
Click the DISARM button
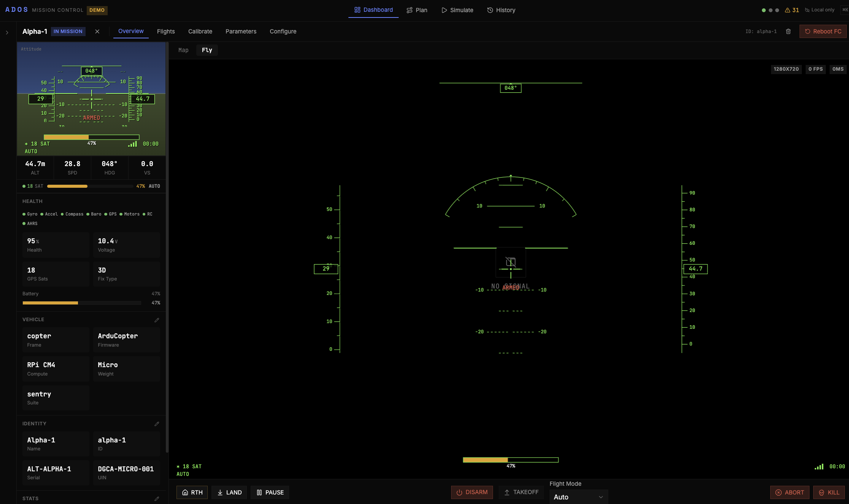472,492
